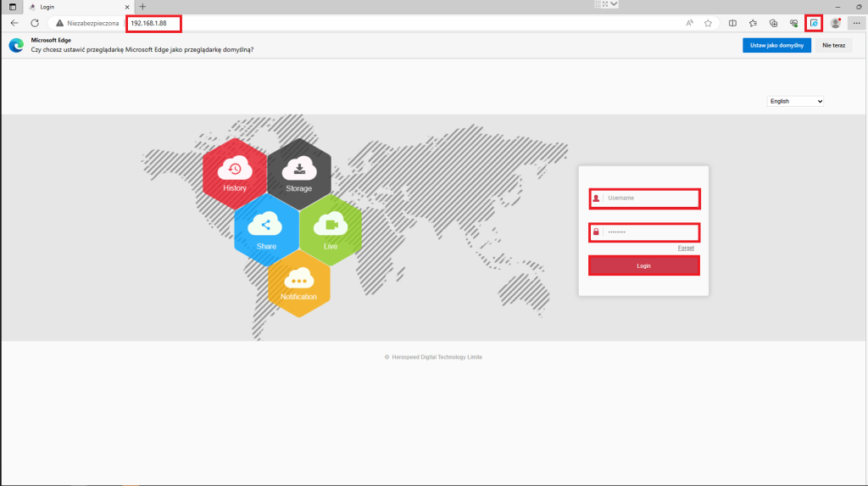Refresh the page
The height and width of the screenshot is (486, 868).
pos(35,23)
